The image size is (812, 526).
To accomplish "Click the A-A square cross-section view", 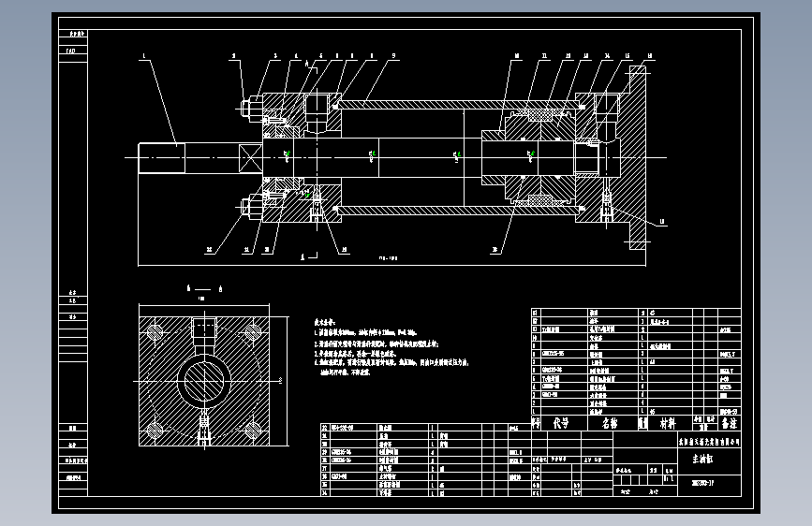I will click(x=204, y=382).
